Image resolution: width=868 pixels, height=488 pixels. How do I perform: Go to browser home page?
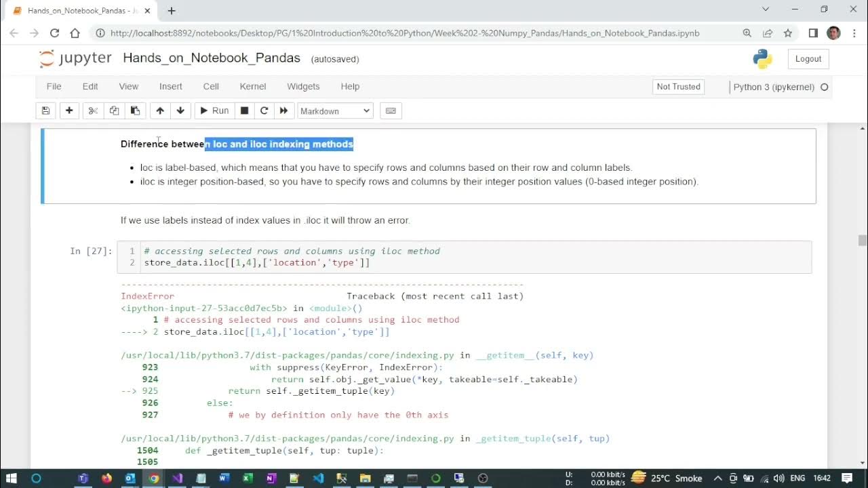75,33
